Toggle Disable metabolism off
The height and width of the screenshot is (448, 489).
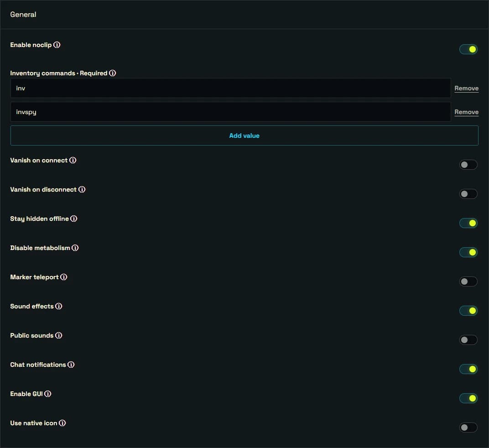(468, 252)
